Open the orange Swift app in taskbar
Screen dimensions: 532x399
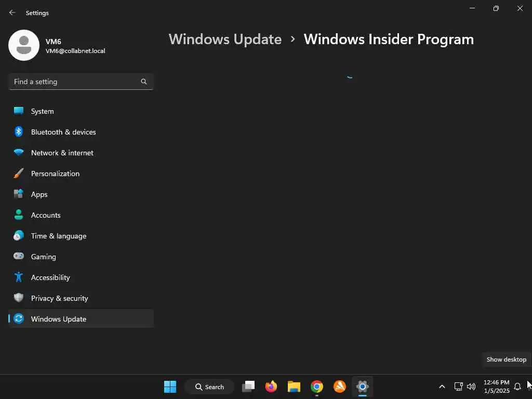click(340, 387)
